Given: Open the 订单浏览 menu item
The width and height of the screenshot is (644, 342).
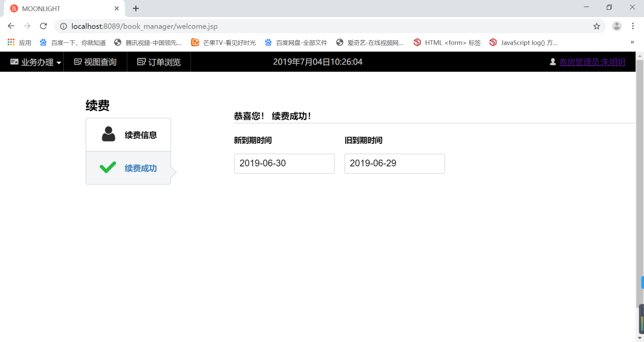Looking at the screenshot, I should click(x=159, y=62).
